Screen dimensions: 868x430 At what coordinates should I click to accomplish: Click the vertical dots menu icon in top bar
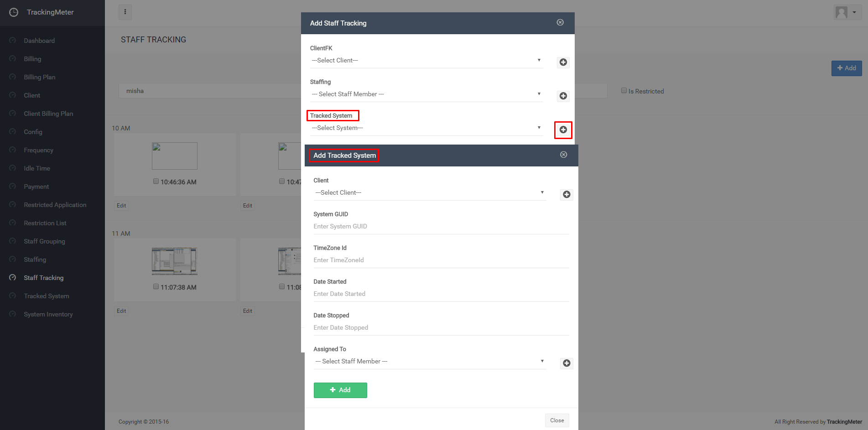(125, 12)
